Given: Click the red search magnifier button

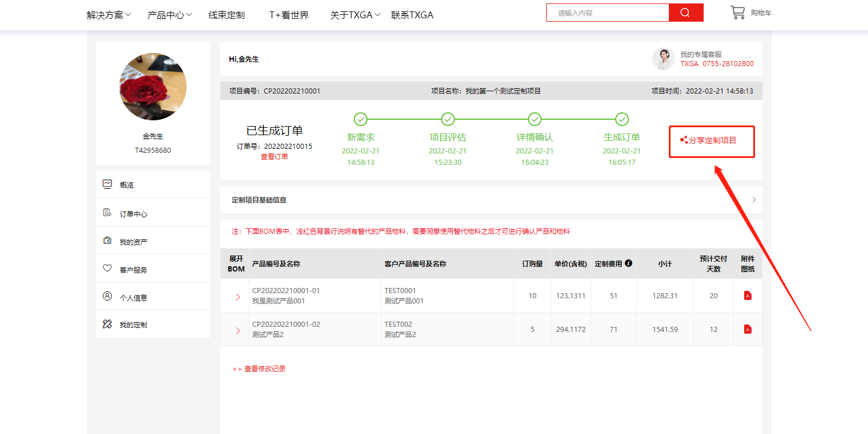Looking at the screenshot, I should tap(685, 13).
